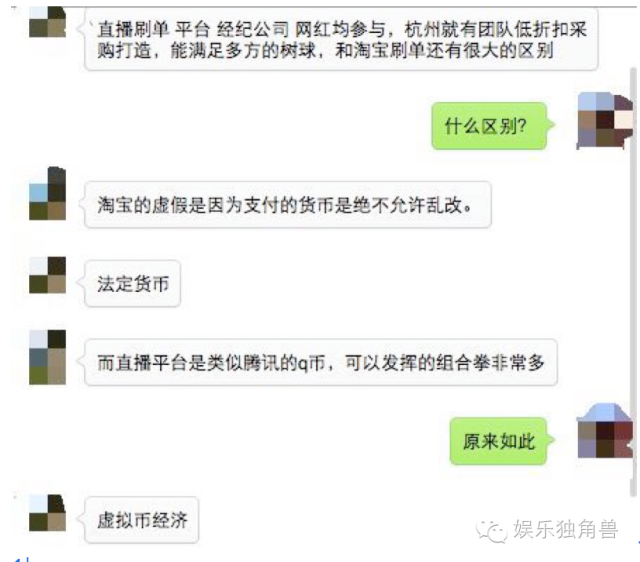This screenshot has width=640, height=562.
Task: Click the WeChat logo in watermark
Action: 491,531
